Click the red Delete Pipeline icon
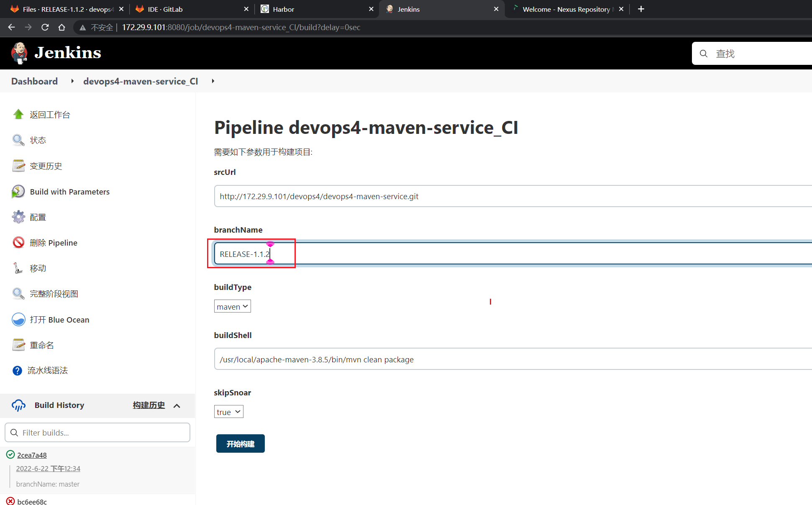This screenshot has height=505, width=812. 18,242
